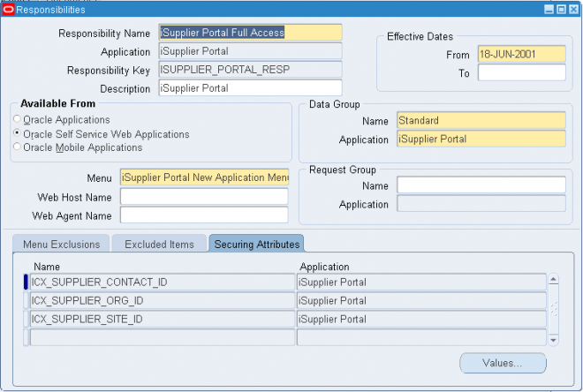Click the record indicator for ICX_SUPPLIER_SITE_ID
Viewport: 583px width, 392px height.
pyautogui.click(x=26, y=319)
